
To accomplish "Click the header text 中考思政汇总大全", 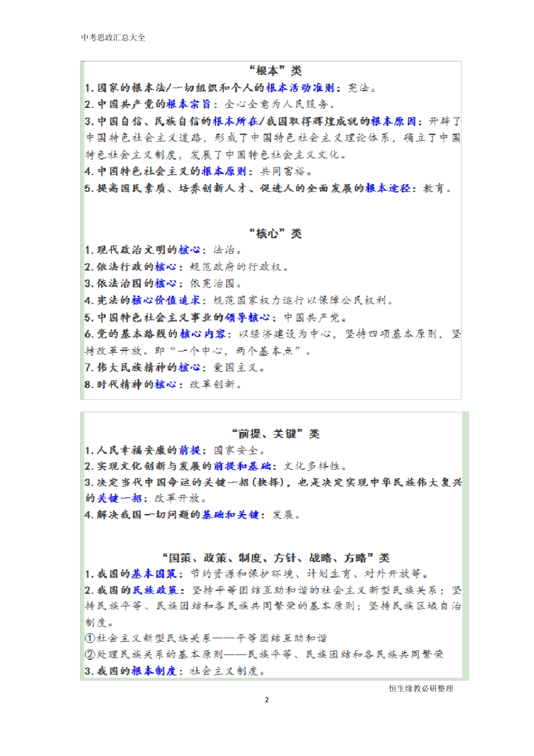I will pos(113,38).
